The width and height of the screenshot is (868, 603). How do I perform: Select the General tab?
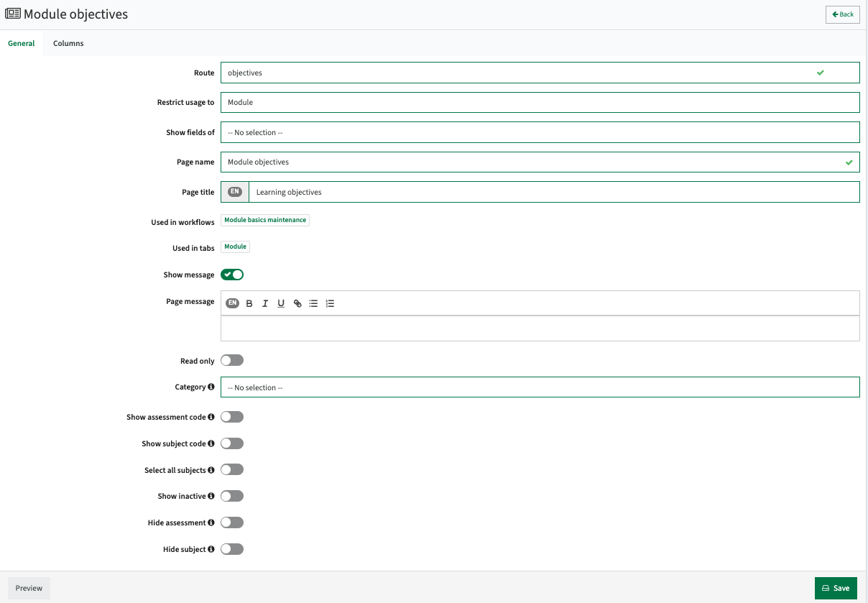pyautogui.click(x=22, y=43)
